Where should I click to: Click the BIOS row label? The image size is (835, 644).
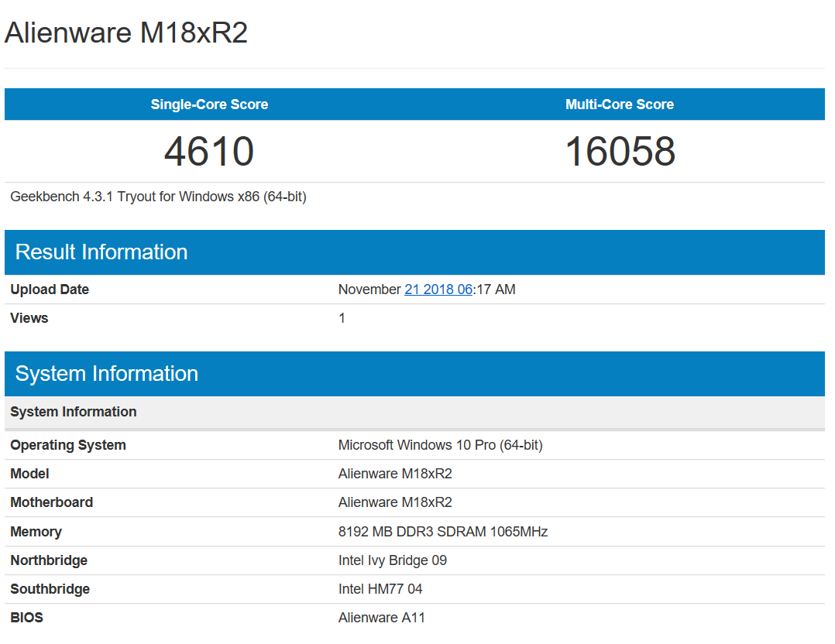pos(26,618)
